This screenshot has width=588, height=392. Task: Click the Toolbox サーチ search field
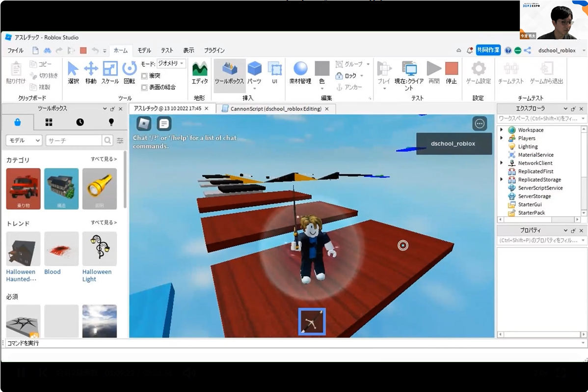[74, 140]
